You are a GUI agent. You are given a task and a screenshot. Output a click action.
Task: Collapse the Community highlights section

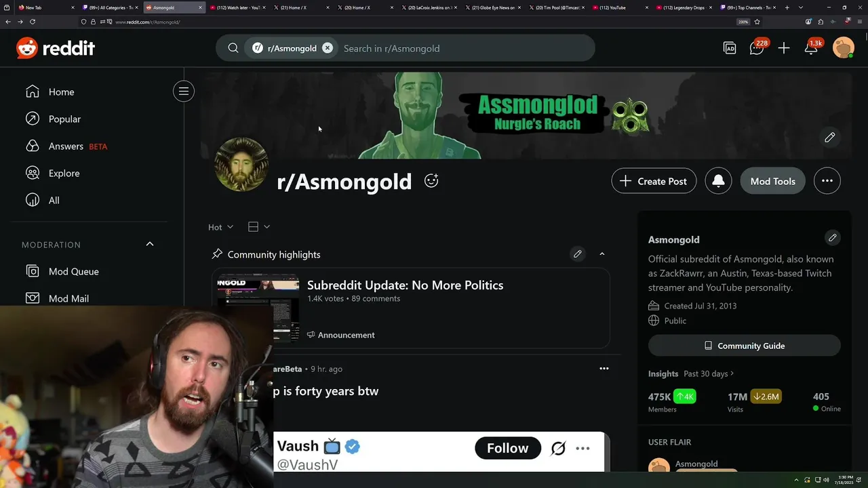coord(601,254)
